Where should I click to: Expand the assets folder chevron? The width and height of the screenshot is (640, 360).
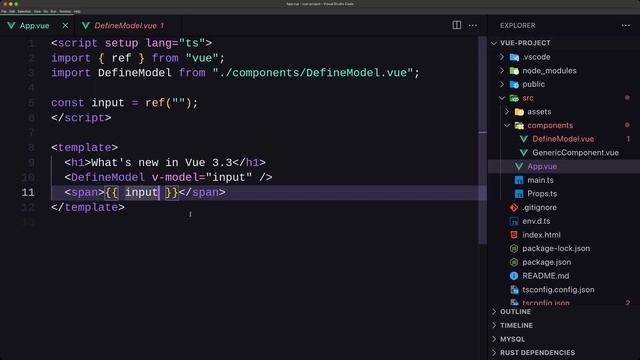coord(507,111)
